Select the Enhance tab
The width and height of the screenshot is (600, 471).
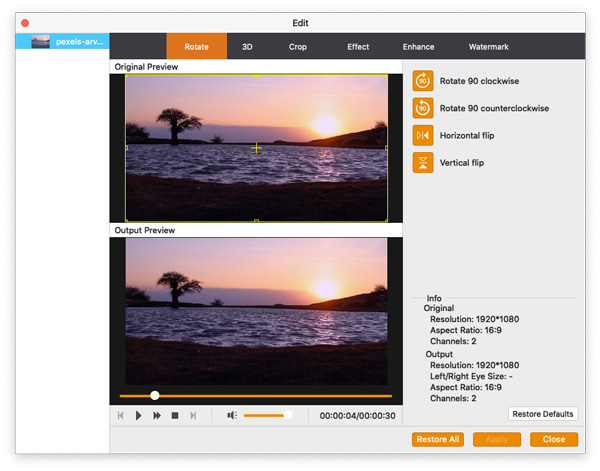(x=418, y=47)
